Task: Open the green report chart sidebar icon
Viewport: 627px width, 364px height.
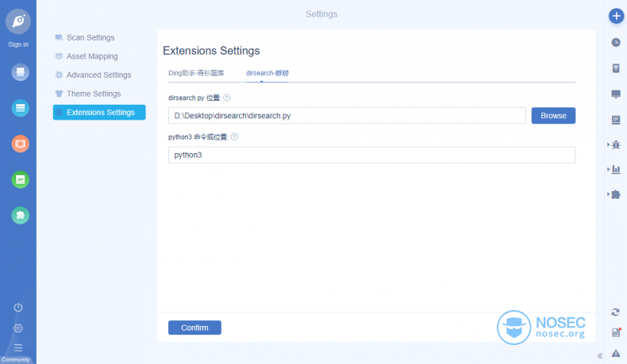Action: click(x=20, y=180)
